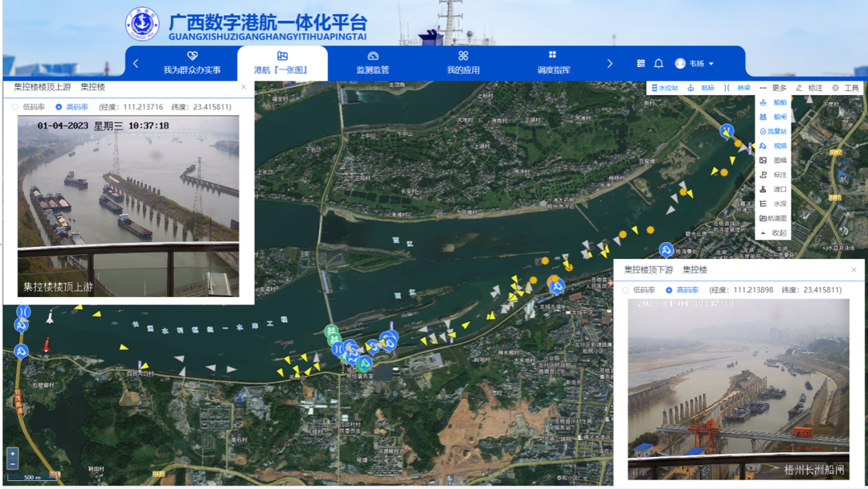
Task: Open the 韦扬 user account dropdown
Action: (694, 64)
